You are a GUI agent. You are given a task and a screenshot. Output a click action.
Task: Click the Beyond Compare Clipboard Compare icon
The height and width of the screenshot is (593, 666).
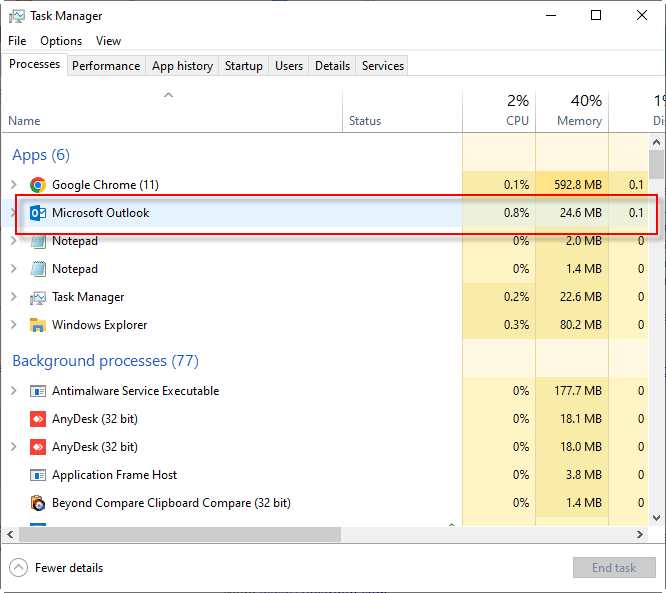click(x=38, y=503)
